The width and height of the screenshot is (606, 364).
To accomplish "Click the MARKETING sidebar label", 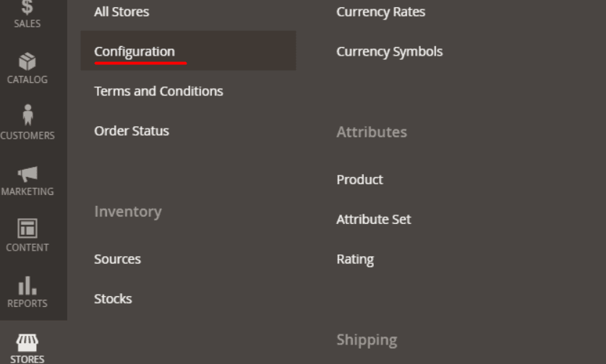I will [27, 191].
